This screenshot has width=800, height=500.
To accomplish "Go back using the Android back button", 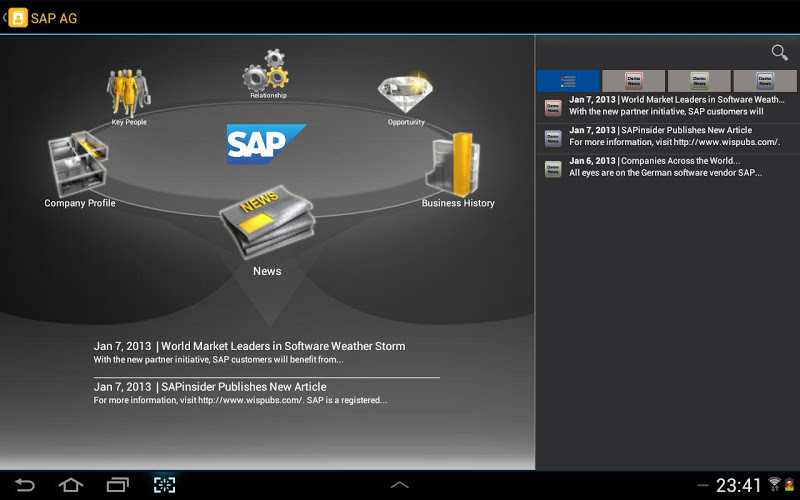I will click(x=24, y=485).
